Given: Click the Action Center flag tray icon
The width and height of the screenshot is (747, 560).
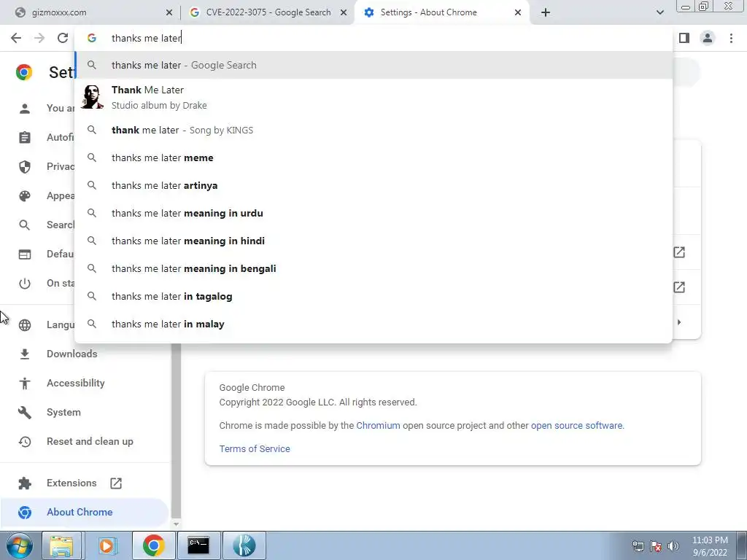Looking at the screenshot, I should point(656,546).
